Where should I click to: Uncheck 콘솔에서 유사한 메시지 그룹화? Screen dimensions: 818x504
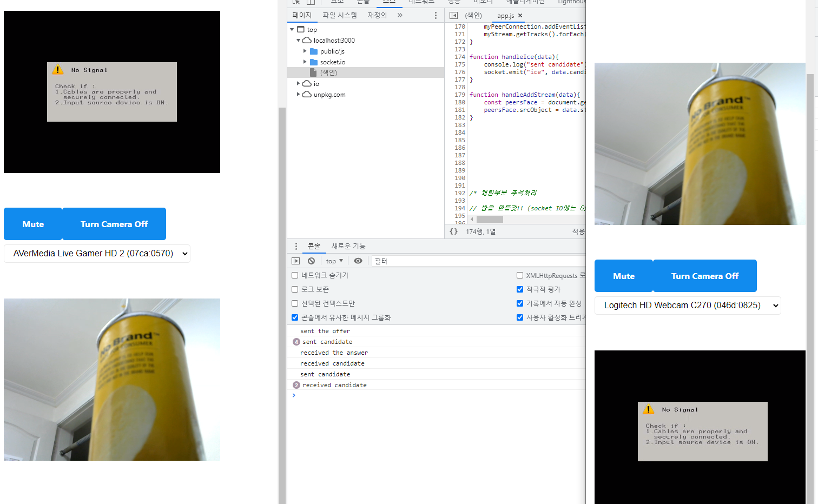pos(295,317)
